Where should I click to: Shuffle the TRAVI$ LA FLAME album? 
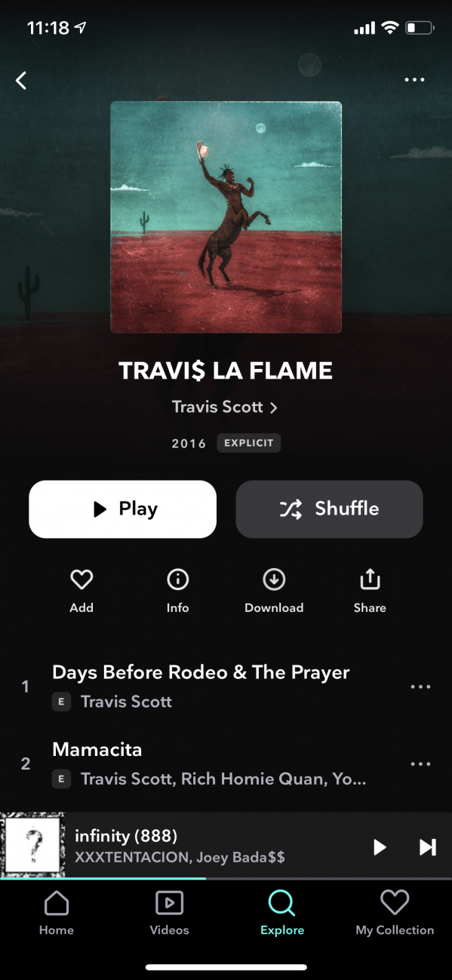(x=329, y=509)
